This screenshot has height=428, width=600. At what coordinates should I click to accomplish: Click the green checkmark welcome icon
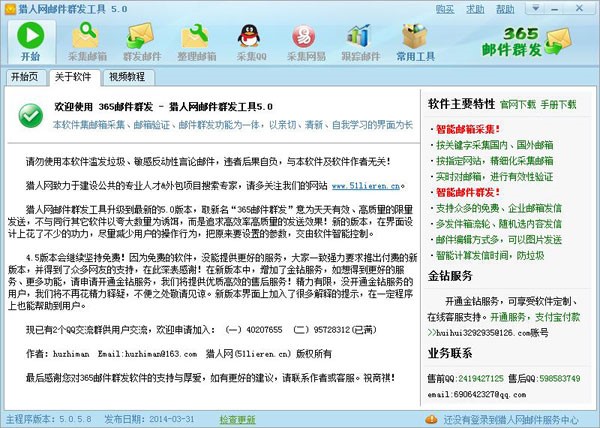31,116
